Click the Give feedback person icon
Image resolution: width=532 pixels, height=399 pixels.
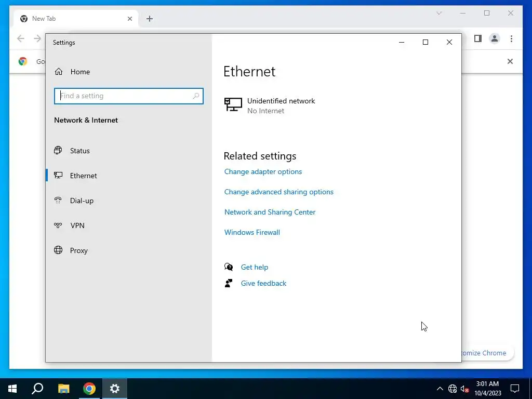pyautogui.click(x=229, y=283)
